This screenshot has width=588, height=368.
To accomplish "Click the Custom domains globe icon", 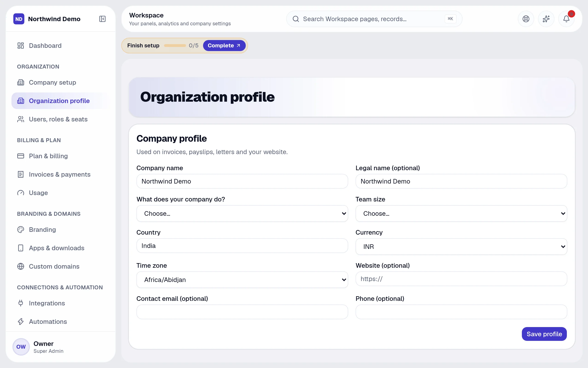I will click(21, 266).
